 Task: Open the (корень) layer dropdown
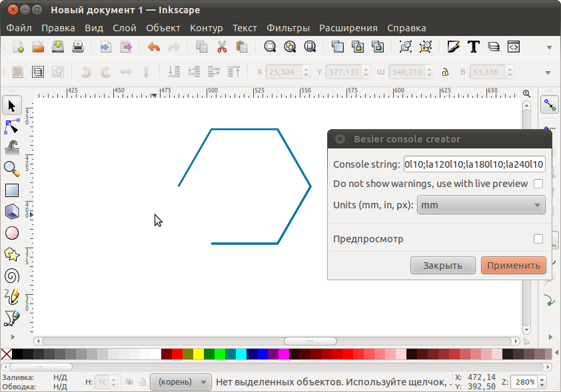(x=181, y=382)
